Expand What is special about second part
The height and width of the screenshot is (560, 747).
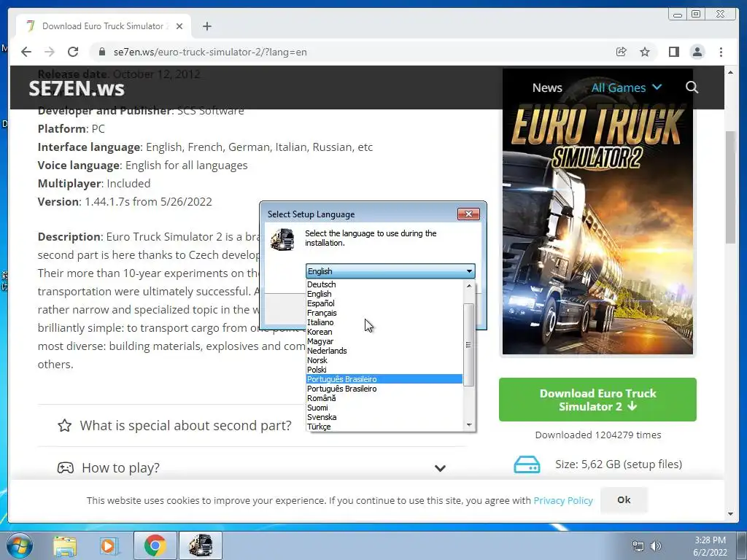pos(185,425)
